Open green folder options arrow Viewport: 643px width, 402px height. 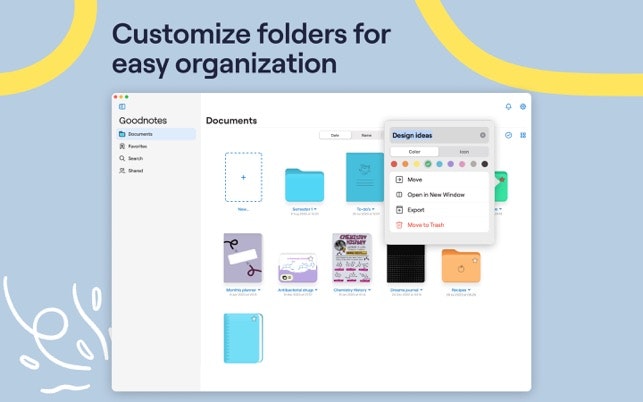coord(500,209)
